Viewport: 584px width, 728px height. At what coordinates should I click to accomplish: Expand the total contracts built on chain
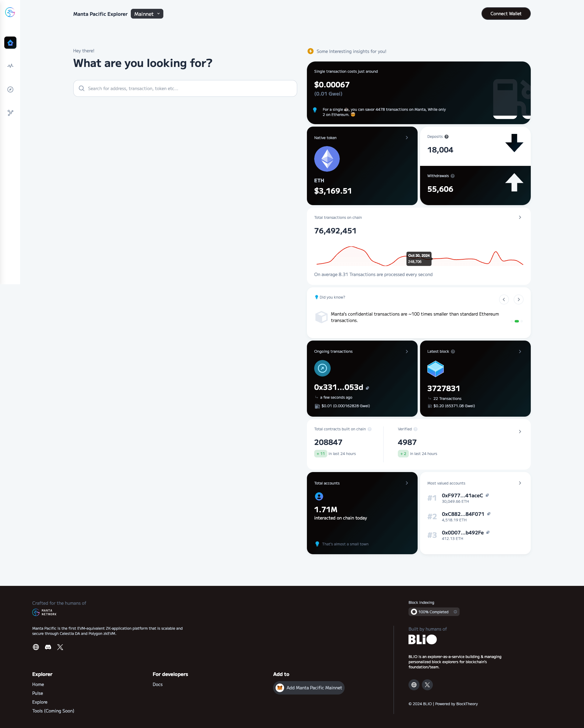(520, 431)
